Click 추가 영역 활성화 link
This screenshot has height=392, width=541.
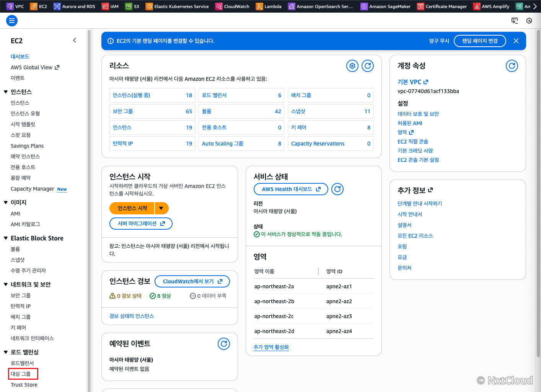271,347
